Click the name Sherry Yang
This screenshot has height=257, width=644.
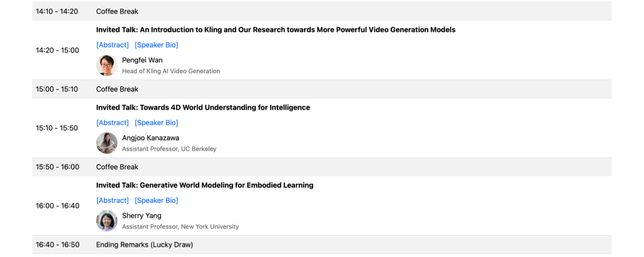142,215
